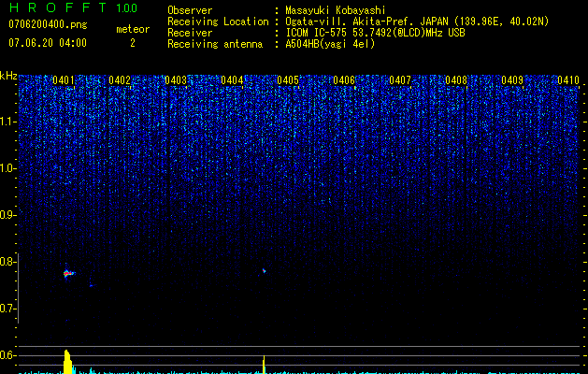Select the Ogata-vill. Akita-Pref. JAPAN location text
Image resolution: width=588 pixels, height=374 pixels.
[417, 22]
